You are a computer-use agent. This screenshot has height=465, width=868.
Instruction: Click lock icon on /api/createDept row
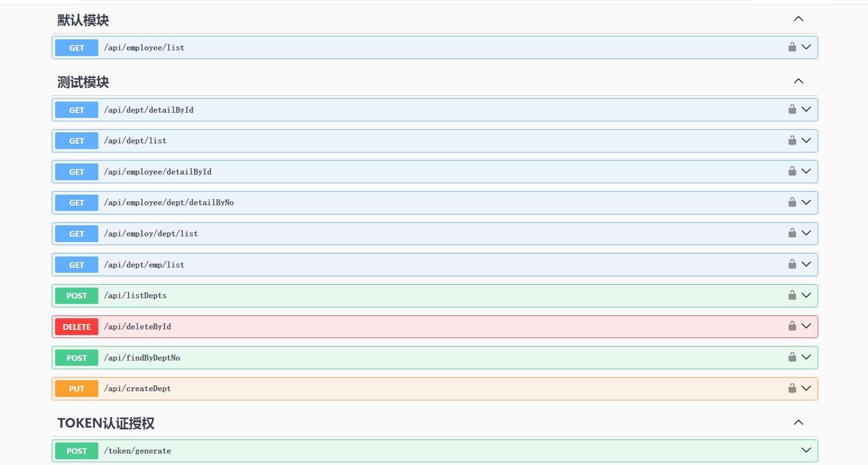point(792,388)
